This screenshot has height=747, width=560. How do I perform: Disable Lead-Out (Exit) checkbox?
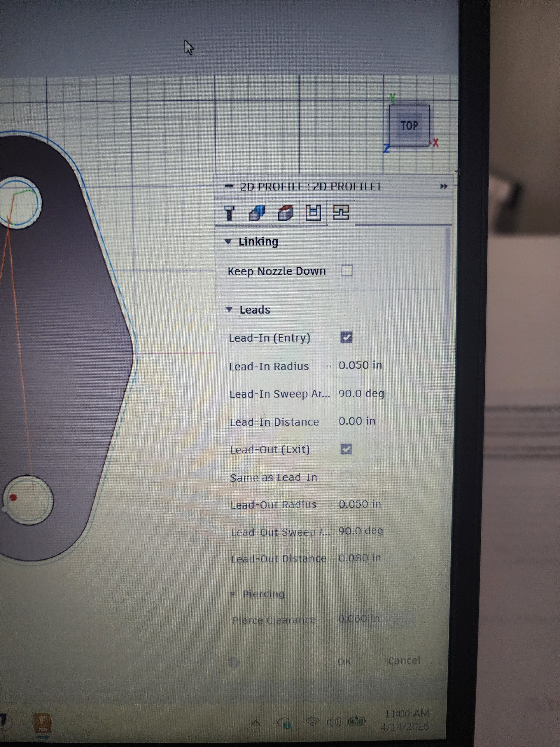coord(346,449)
